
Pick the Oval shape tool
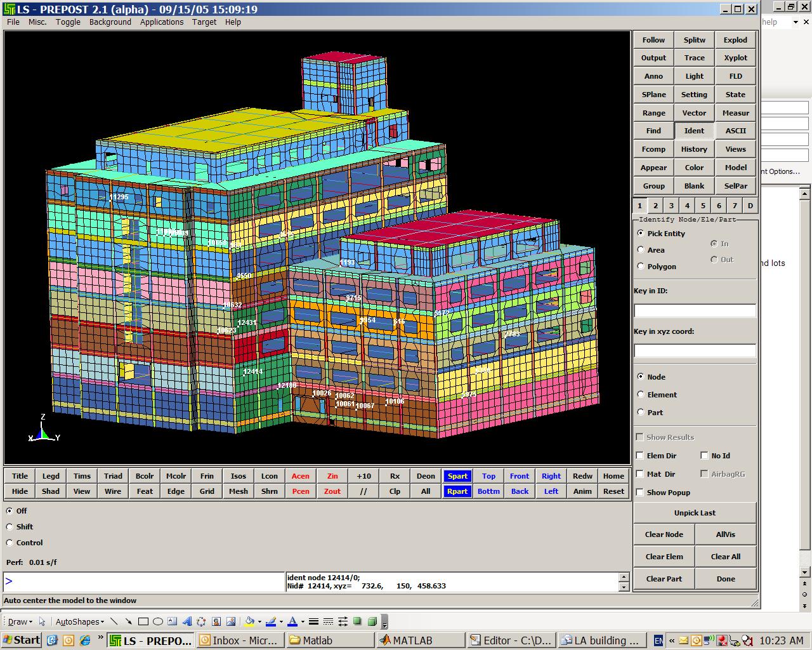(158, 621)
